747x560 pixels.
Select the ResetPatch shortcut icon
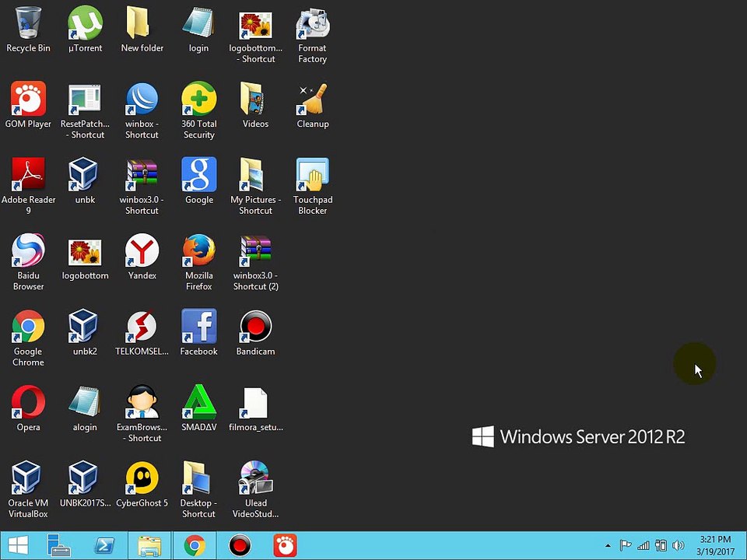(85, 110)
